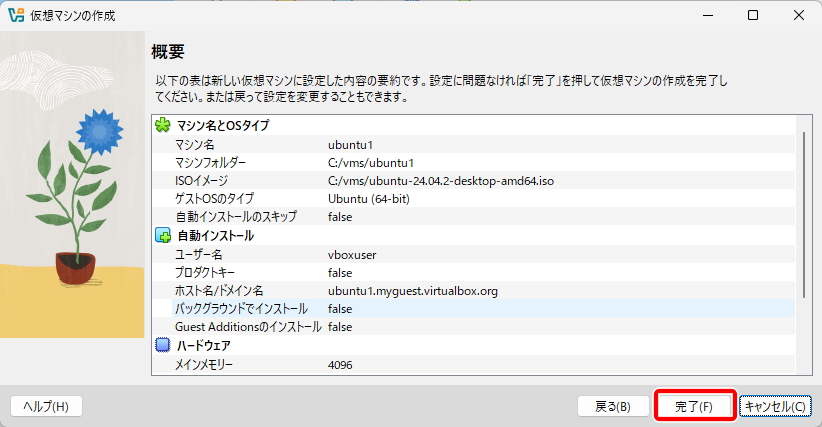The width and height of the screenshot is (822, 427).
Task: Cancel the wizard with キャンセル(C)
Action: coord(775,406)
